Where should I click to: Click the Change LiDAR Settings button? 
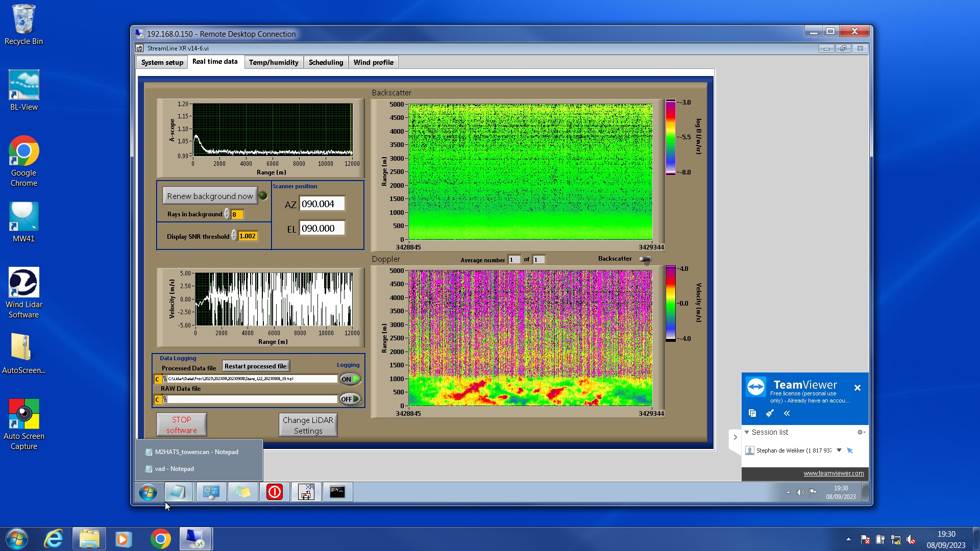point(308,425)
